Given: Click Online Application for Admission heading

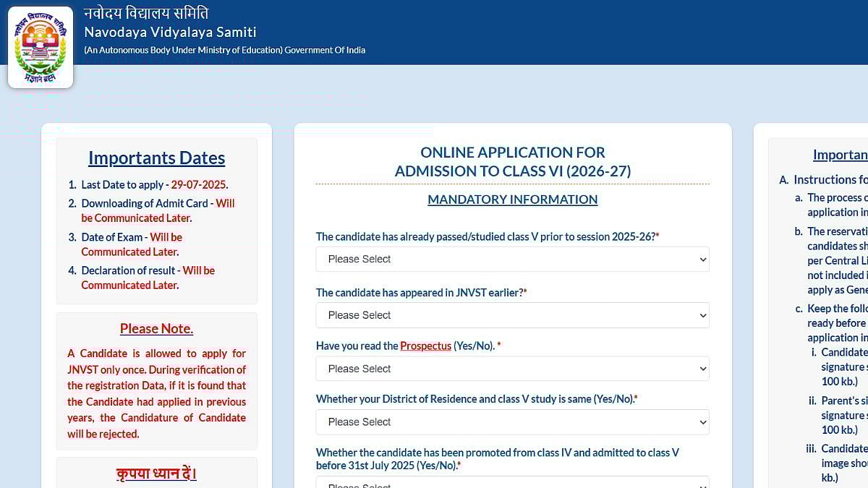Looking at the screenshot, I should click(512, 162).
